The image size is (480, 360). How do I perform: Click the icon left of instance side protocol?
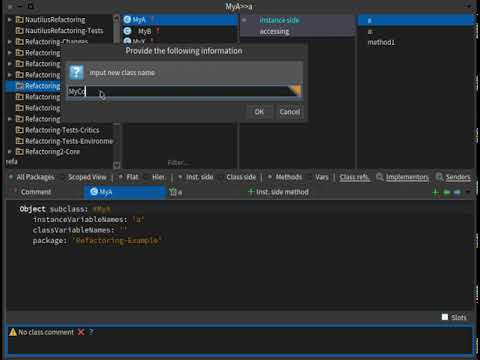pyautogui.click(x=244, y=20)
